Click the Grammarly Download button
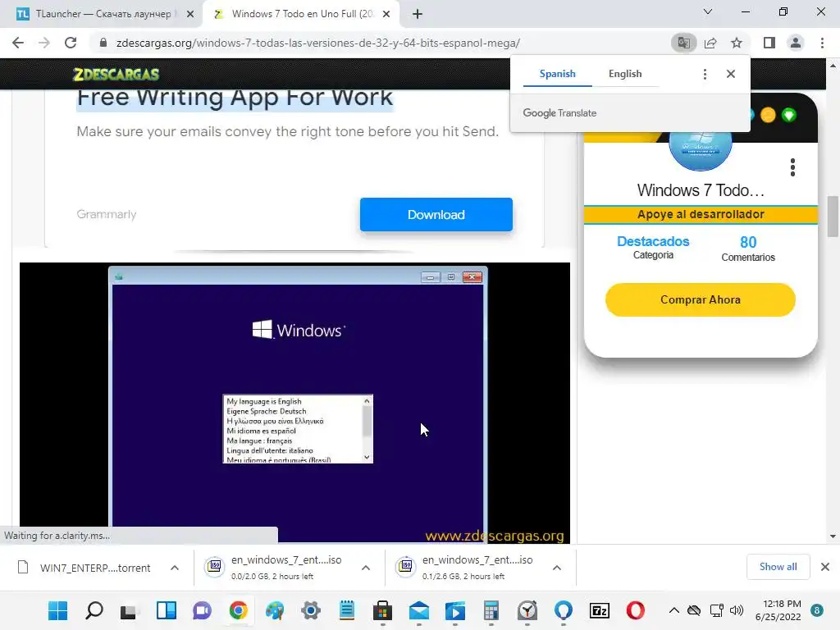Image resolution: width=840 pixels, height=630 pixels. (x=436, y=214)
